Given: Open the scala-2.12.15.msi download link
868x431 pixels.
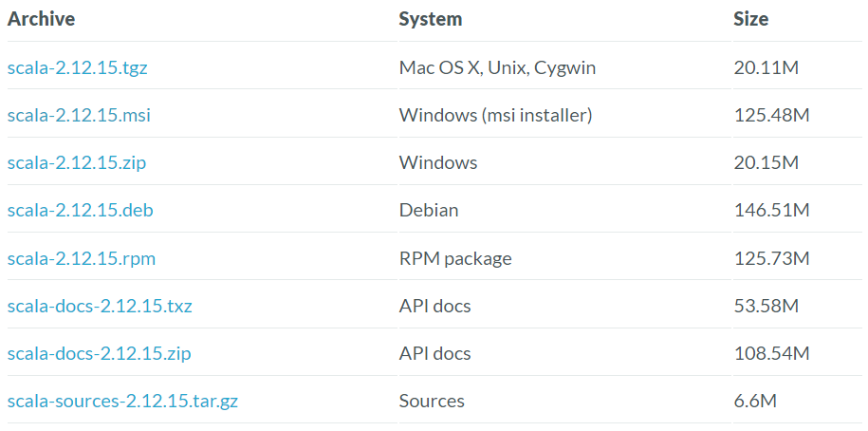Looking at the screenshot, I should pyautogui.click(x=79, y=116).
